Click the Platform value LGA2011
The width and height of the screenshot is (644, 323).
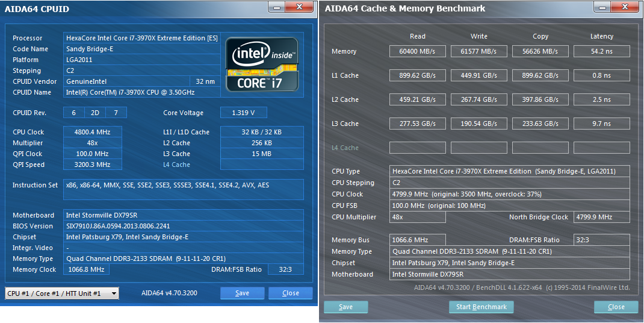pyautogui.click(x=142, y=60)
